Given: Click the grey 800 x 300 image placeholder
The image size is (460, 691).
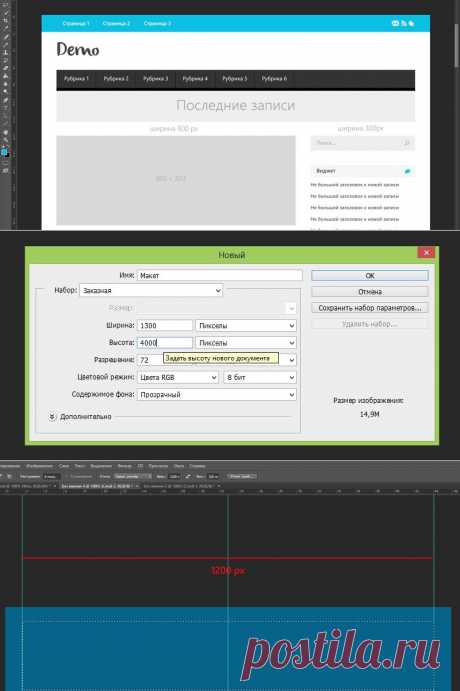Looking at the screenshot, I should [176, 180].
